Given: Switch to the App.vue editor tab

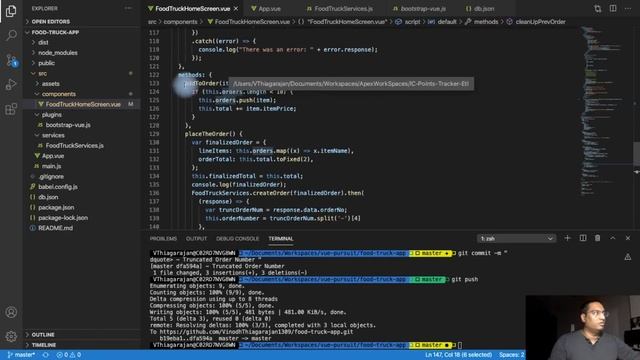Looking at the screenshot, I should pos(269,9).
